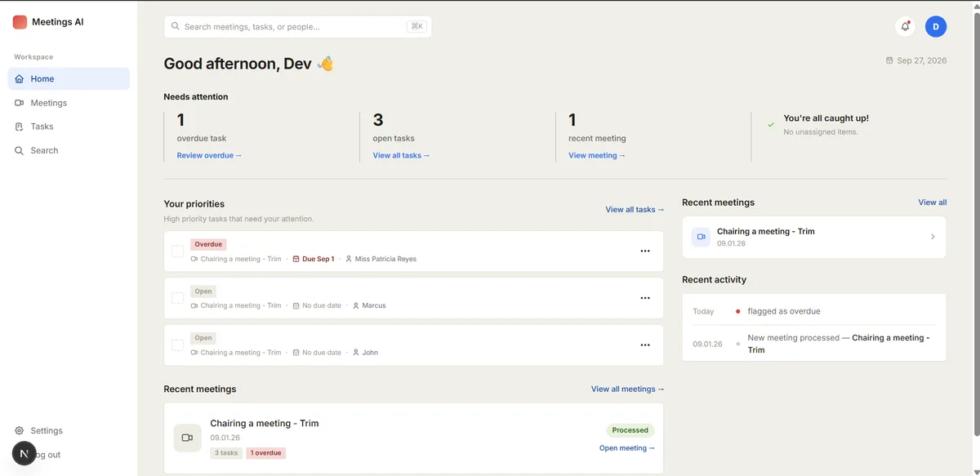Click the green checkmark caught-up icon
Screen dimensions: 980x476
[x=771, y=125]
